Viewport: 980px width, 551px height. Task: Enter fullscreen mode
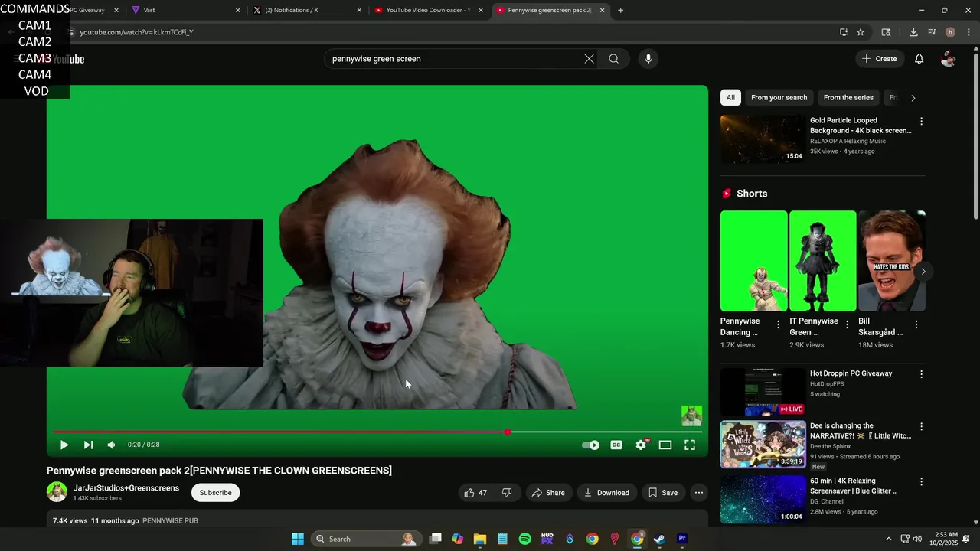click(x=690, y=445)
